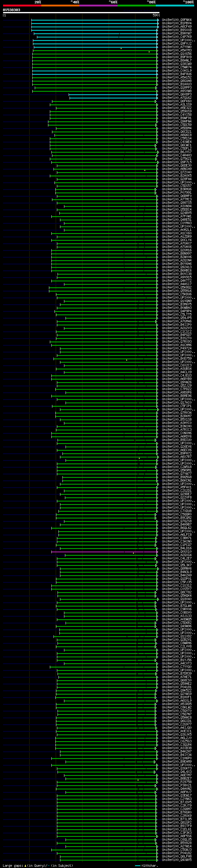Open the UniRef100_A8CF49 hit label
The image size is (197, 868).
point(177,26)
